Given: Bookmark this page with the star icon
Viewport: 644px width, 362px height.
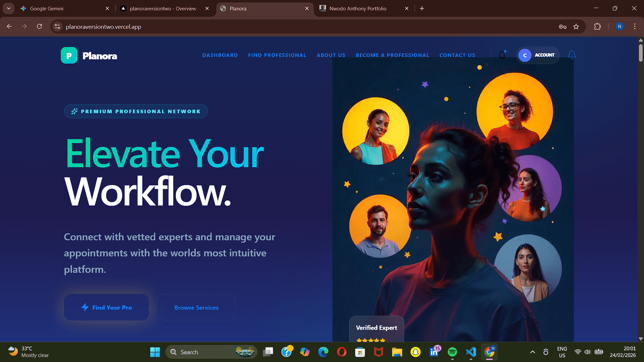Looking at the screenshot, I should pyautogui.click(x=576, y=26).
